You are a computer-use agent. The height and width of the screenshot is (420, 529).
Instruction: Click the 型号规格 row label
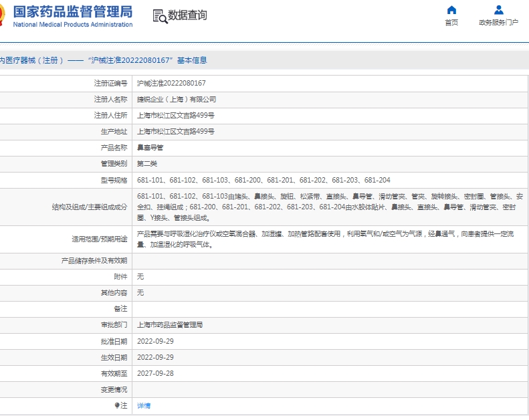coord(114,180)
